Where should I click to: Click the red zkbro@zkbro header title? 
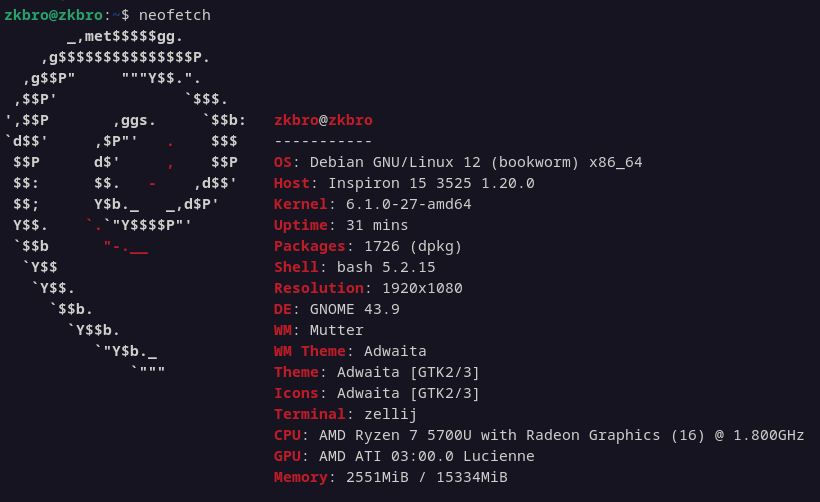[x=323, y=120]
